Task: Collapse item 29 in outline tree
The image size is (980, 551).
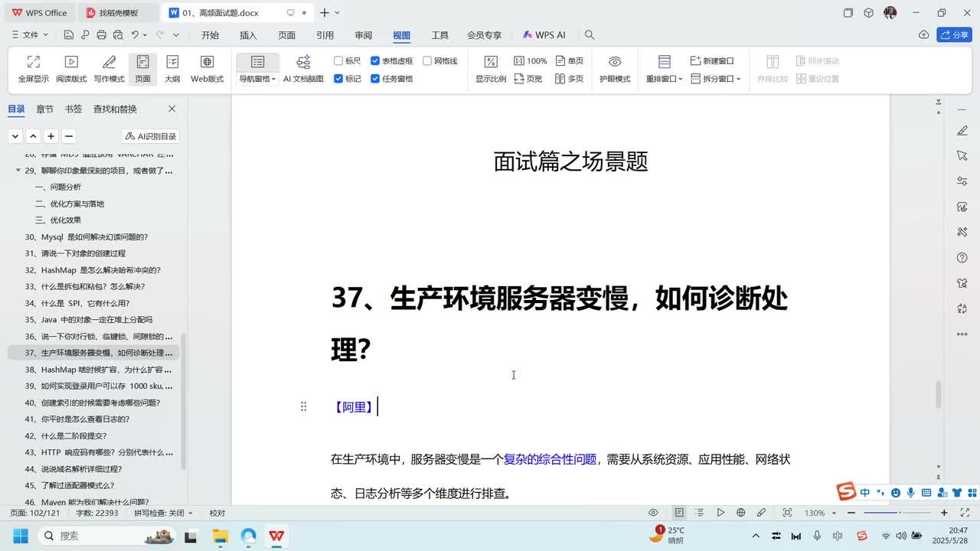Action: click(18, 171)
